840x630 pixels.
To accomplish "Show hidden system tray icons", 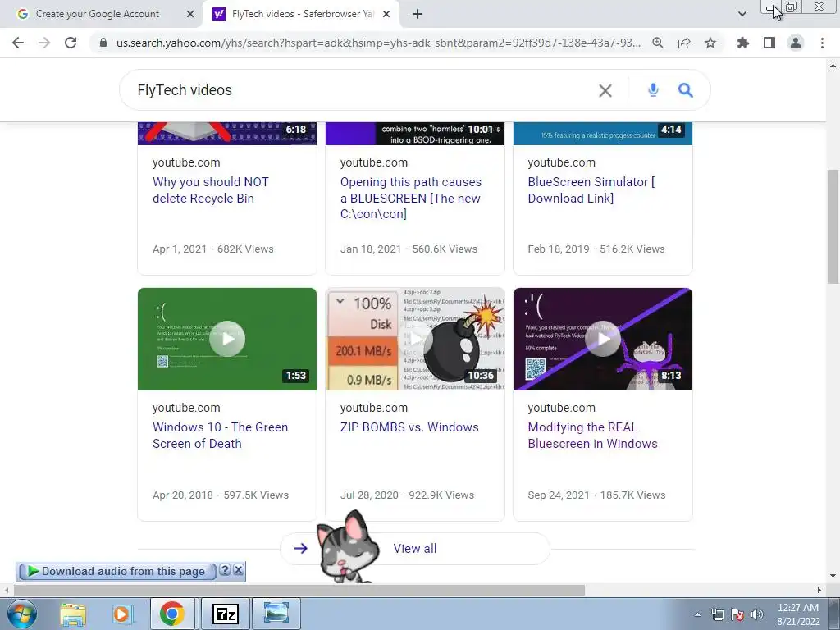I will point(697,614).
